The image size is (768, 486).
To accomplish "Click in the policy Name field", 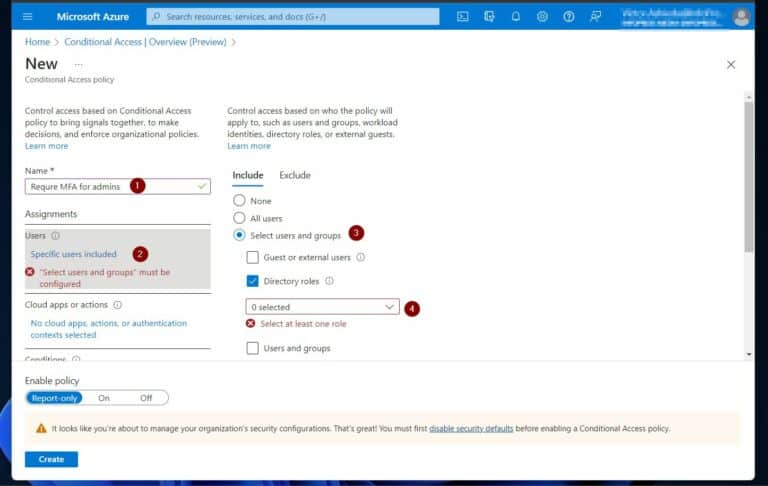I will click(118, 186).
